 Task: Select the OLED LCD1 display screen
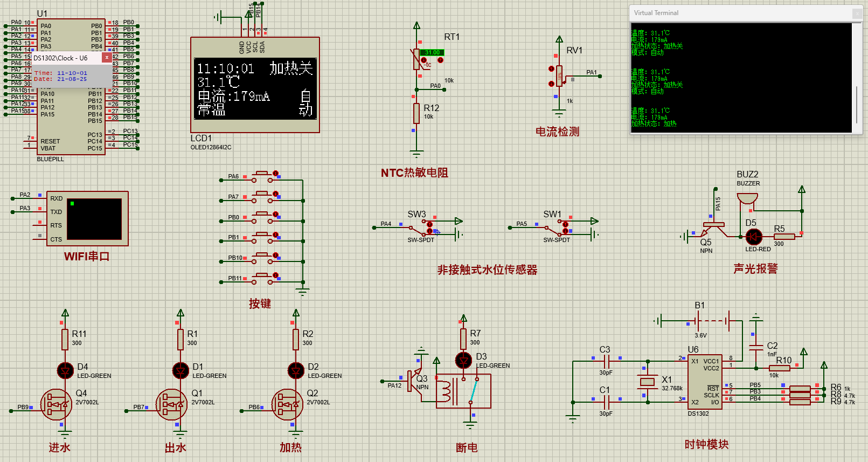(x=255, y=88)
